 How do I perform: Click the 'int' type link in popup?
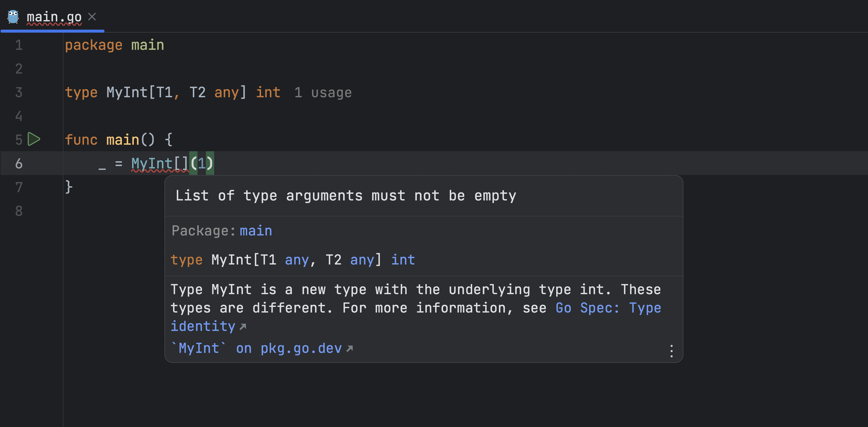403,260
